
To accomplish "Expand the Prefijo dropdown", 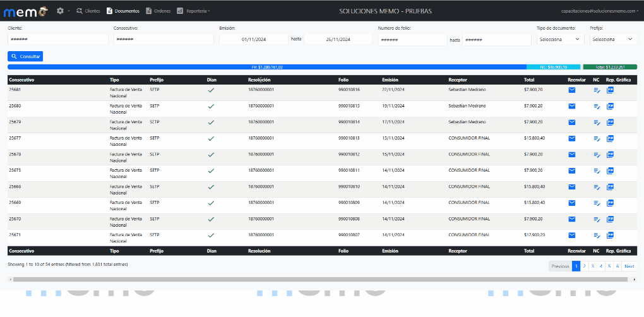I will click(613, 39).
